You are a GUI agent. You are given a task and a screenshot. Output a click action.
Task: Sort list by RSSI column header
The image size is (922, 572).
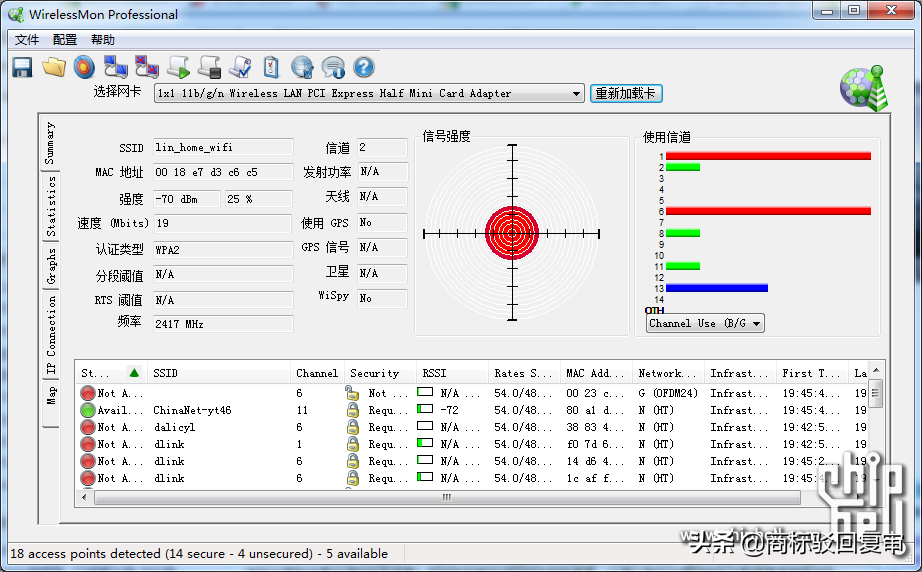(452, 373)
